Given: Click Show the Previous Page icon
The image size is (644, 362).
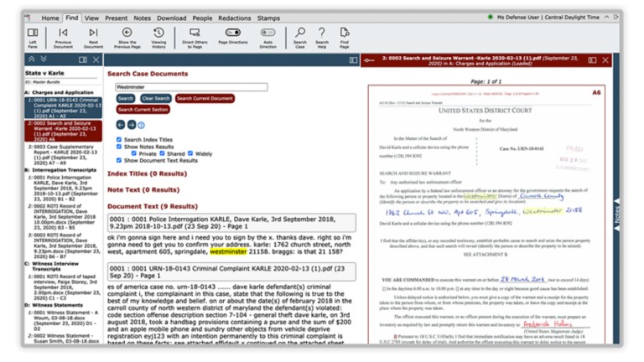Looking at the screenshot, I should pyautogui.click(x=127, y=39).
